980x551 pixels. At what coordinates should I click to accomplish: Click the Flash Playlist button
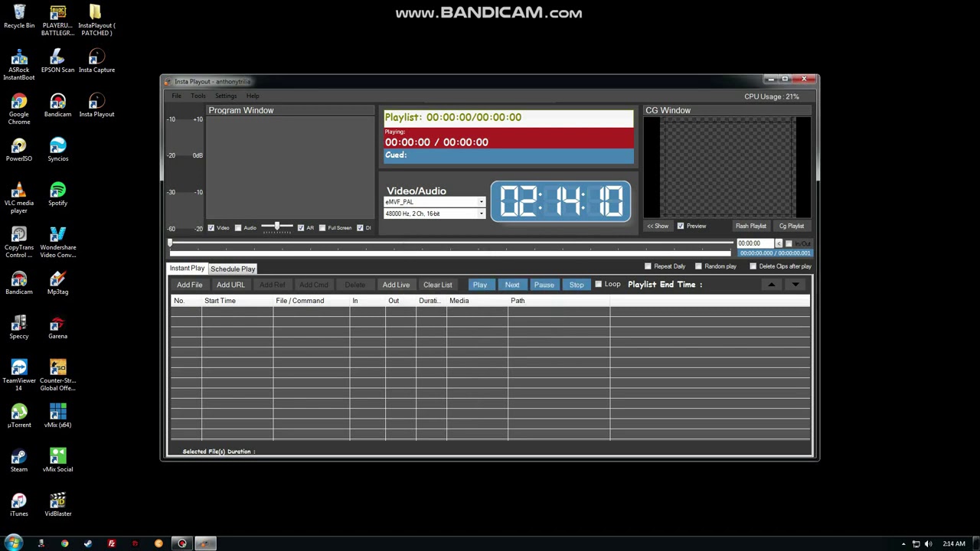[x=751, y=226]
